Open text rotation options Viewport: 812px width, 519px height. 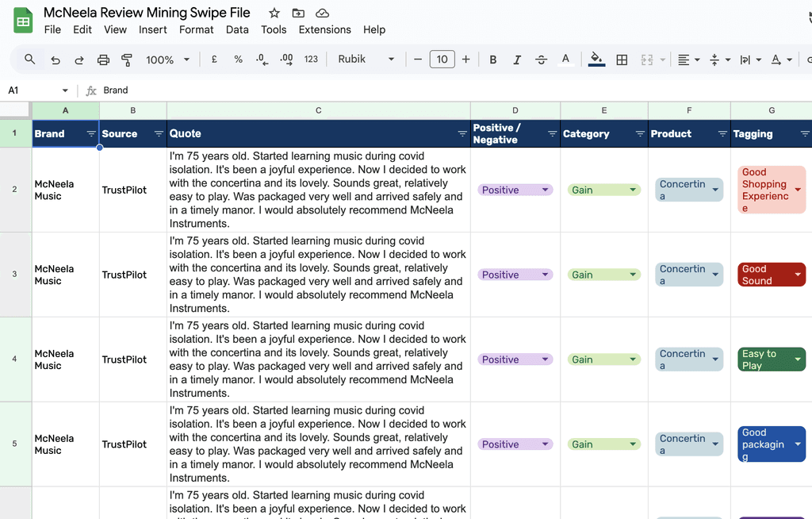click(781, 60)
